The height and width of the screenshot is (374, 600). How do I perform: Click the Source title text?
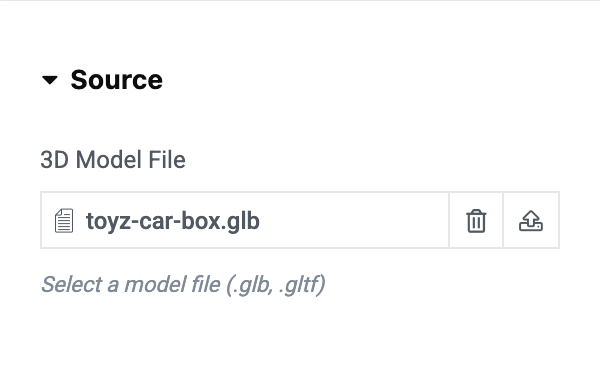[117, 80]
